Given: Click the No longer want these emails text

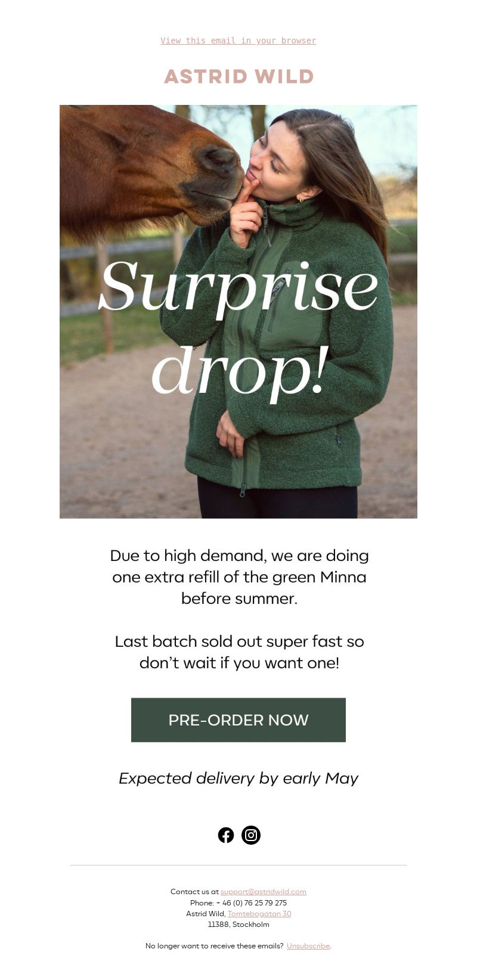Looking at the screenshot, I should pyautogui.click(x=215, y=946).
